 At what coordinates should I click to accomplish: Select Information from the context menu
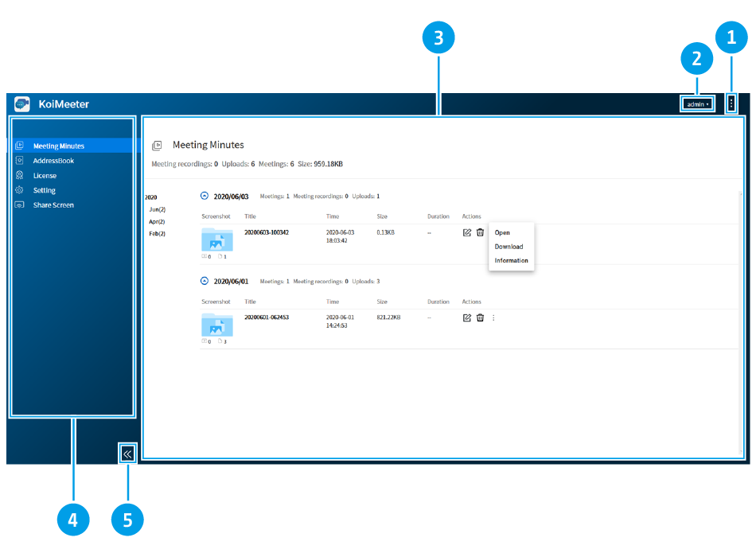[511, 260]
